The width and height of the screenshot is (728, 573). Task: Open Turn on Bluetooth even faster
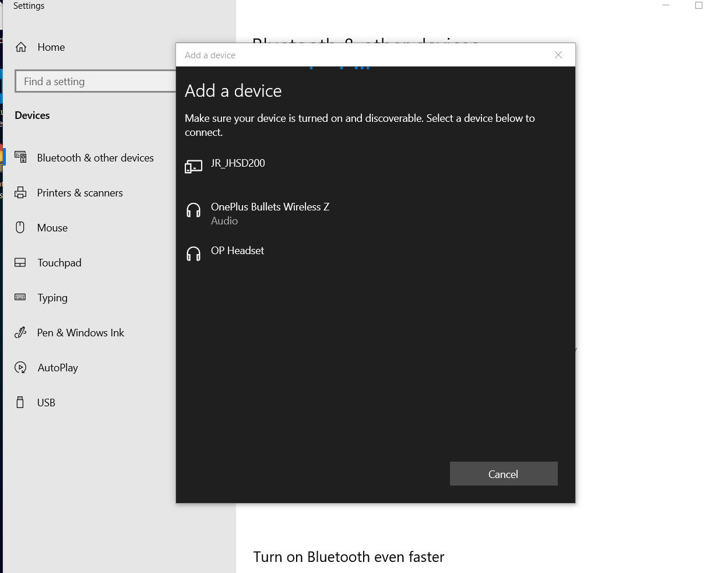pos(348,557)
